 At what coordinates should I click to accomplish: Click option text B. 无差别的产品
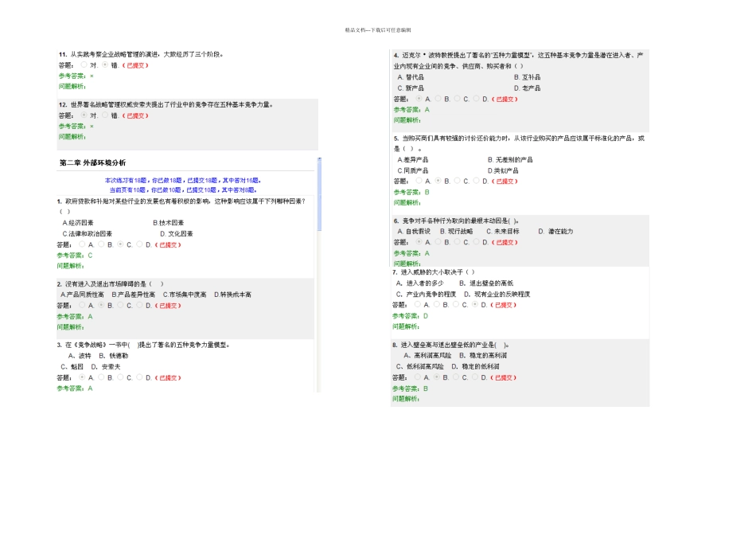coord(510,160)
